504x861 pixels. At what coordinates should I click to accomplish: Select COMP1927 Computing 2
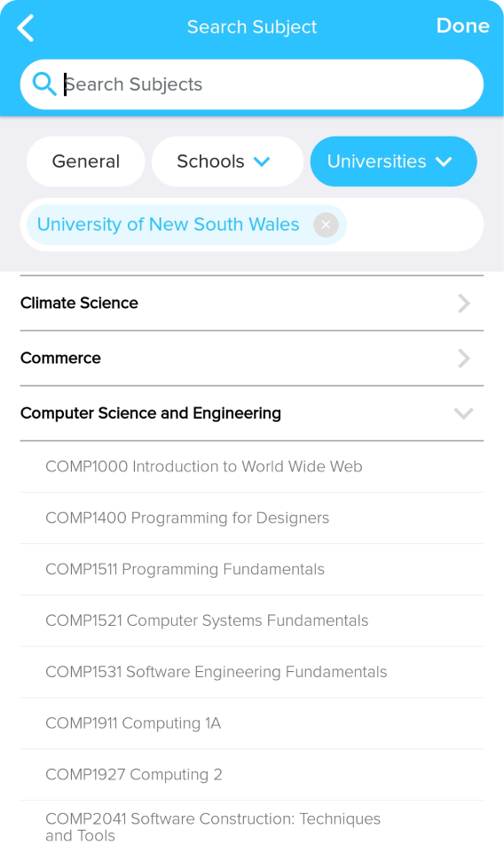pyautogui.click(x=252, y=775)
